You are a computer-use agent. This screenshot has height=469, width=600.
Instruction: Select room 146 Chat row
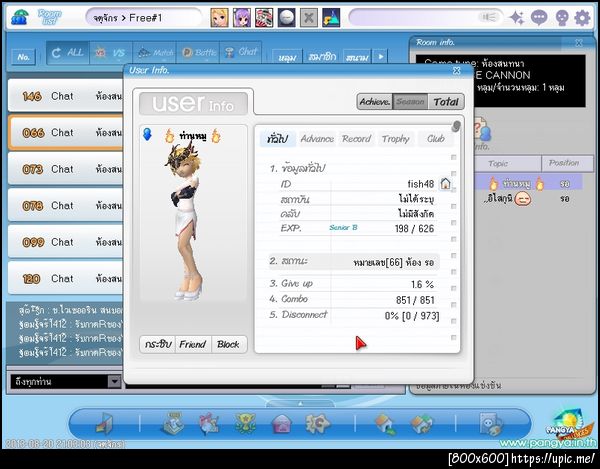[66, 96]
